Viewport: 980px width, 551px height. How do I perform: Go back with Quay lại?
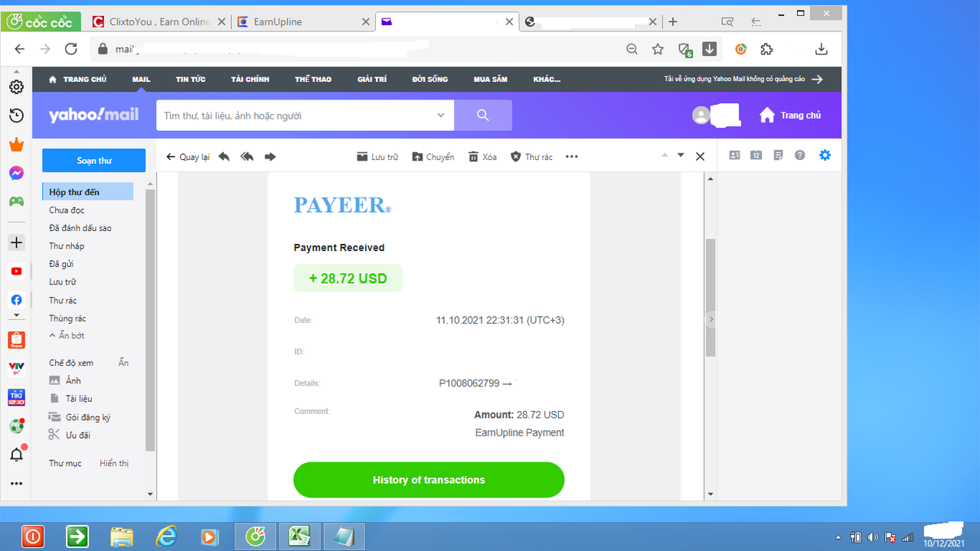click(x=188, y=157)
